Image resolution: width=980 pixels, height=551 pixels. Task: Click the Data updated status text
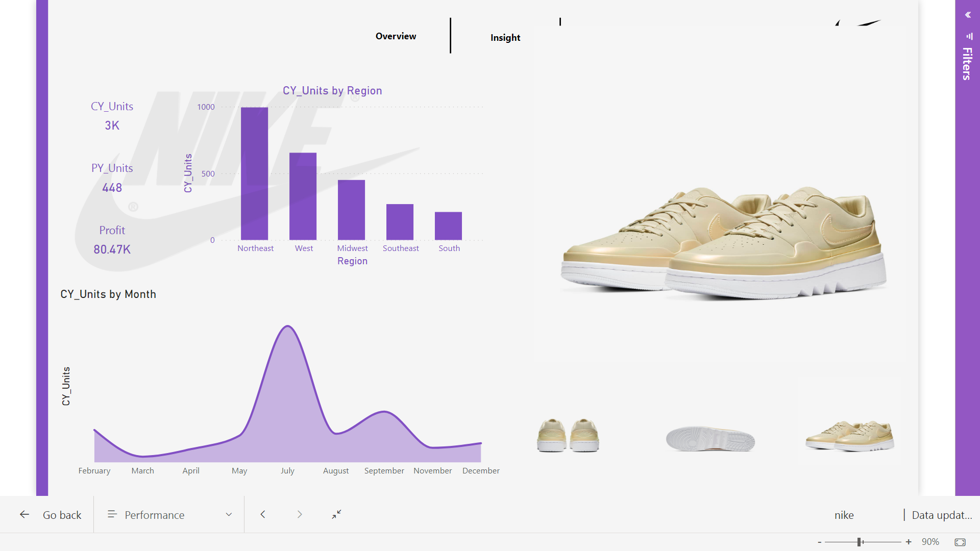tap(941, 515)
